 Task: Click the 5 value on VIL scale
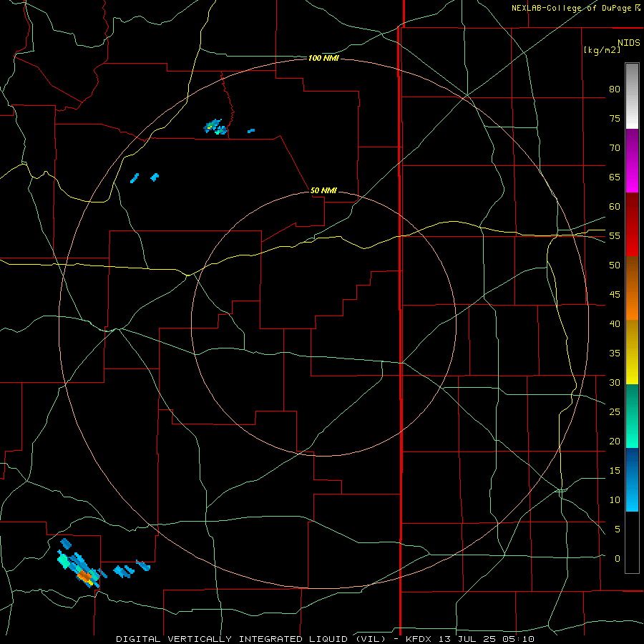click(x=618, y=530)
